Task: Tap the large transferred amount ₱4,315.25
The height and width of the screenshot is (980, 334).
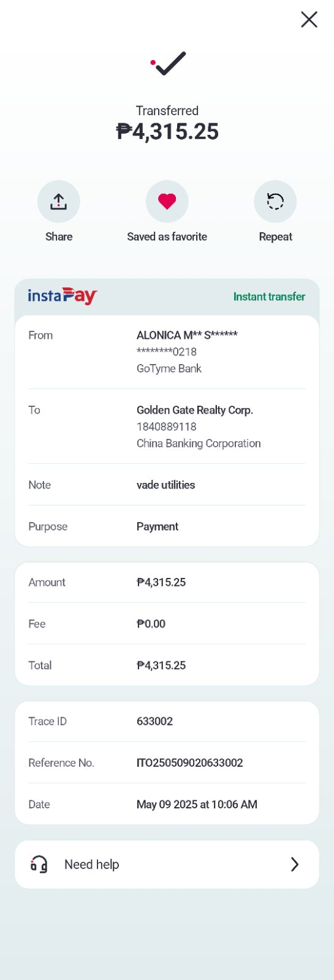Action: click(167, 131)
